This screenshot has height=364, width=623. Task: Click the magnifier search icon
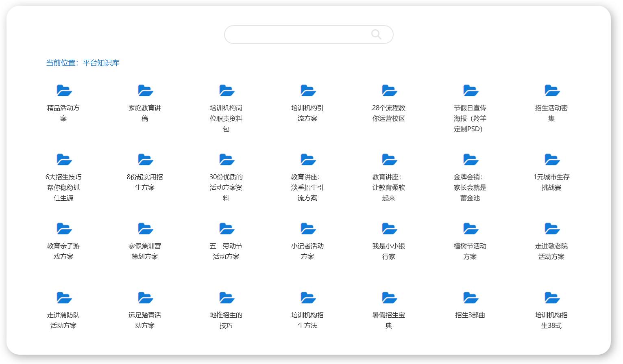point(376,35)
